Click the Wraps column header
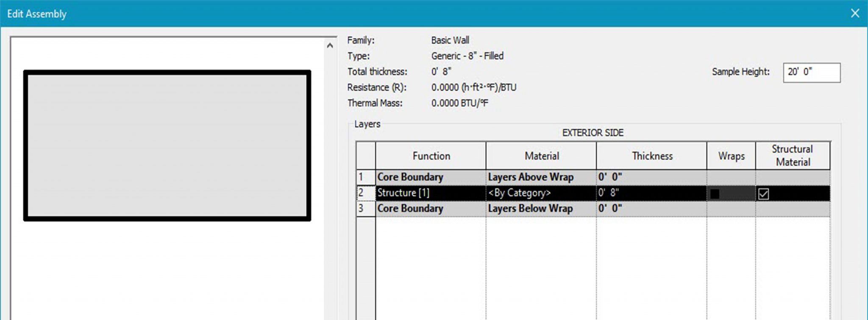Screen dimensions: 868x320 coord(731,156)
